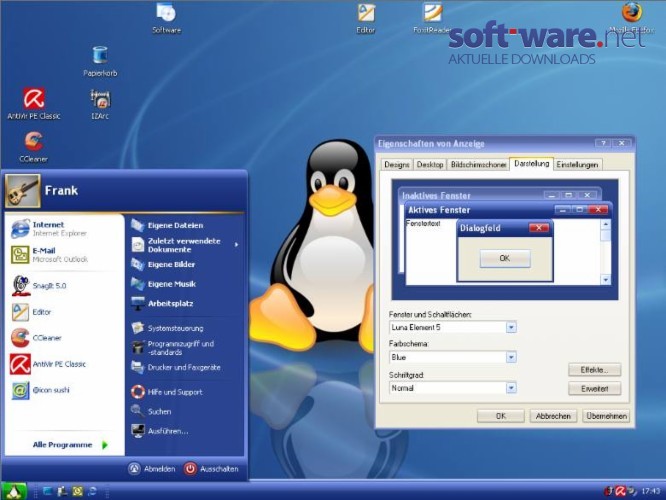Click the show desktop quick launch icon

(x=48, y=492)
